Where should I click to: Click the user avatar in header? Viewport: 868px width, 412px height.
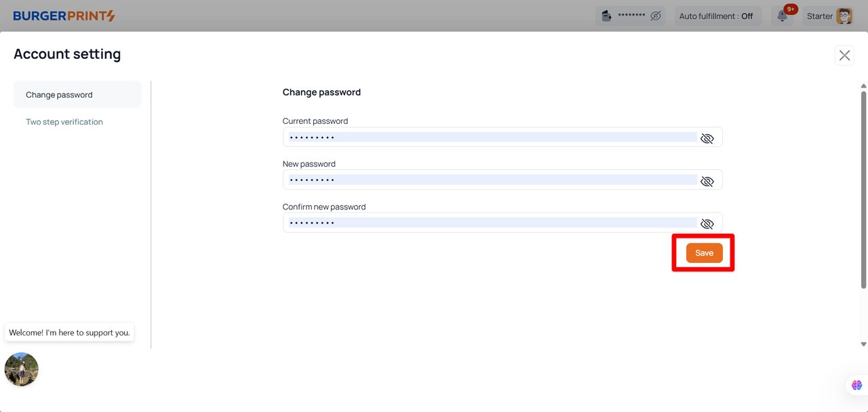tap(844, 16)
